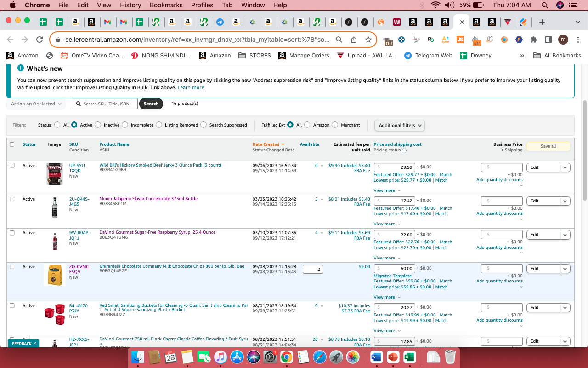Open Chrome three-dot menu
Image resolution: width=588 pixels, height=368 pixels.
[577, 40]
